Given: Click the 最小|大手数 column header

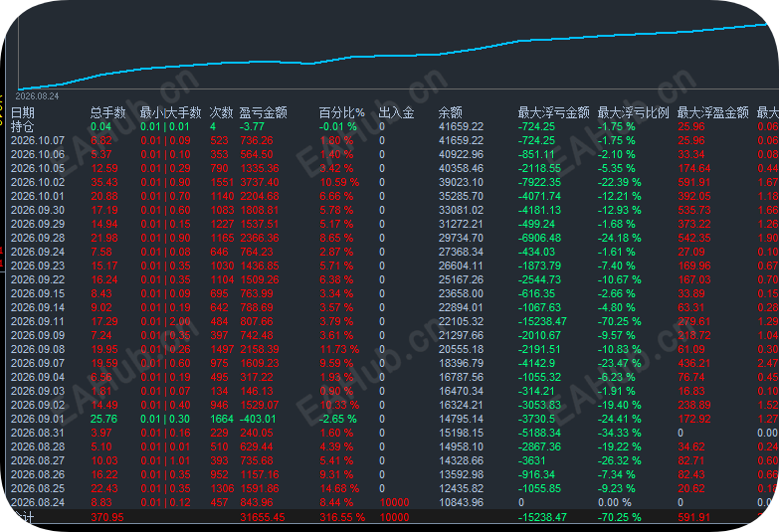Looking at the screenshot, I should click(x=170, y=112).
